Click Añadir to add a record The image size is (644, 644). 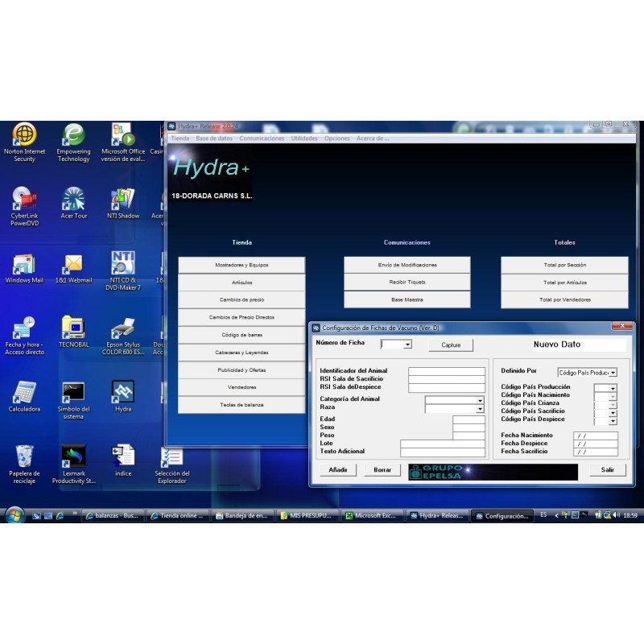coord(338,470)
